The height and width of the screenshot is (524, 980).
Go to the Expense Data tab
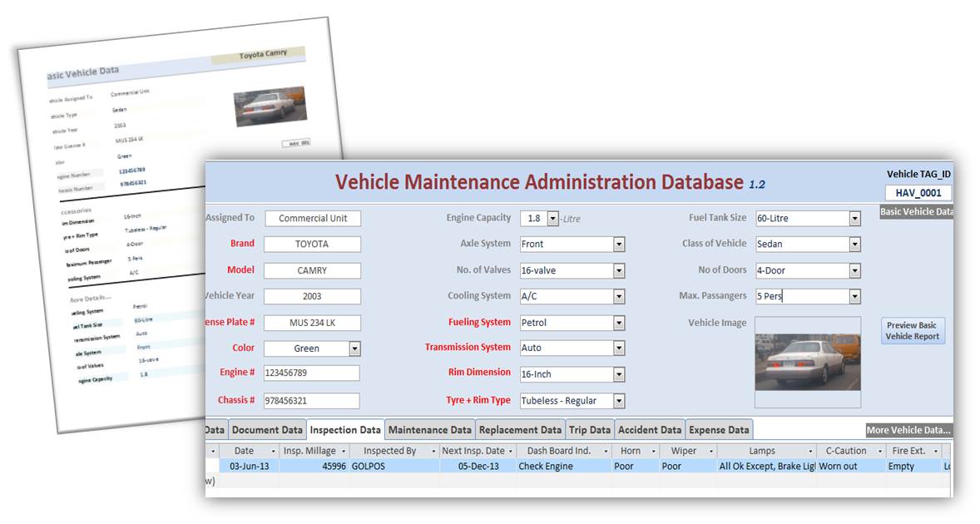pos(719,430)
